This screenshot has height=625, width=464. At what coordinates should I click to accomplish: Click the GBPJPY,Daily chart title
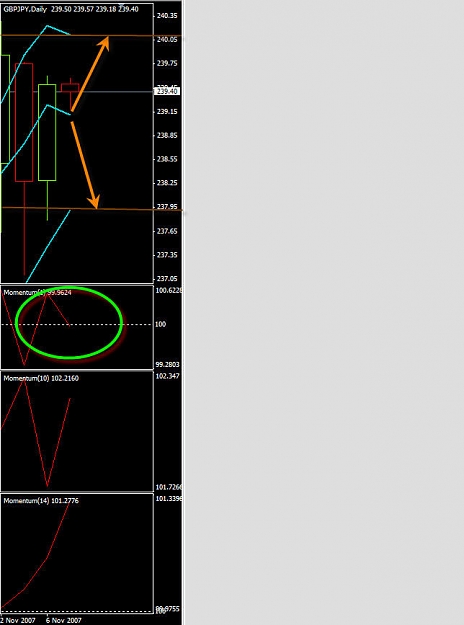[26, 9]
